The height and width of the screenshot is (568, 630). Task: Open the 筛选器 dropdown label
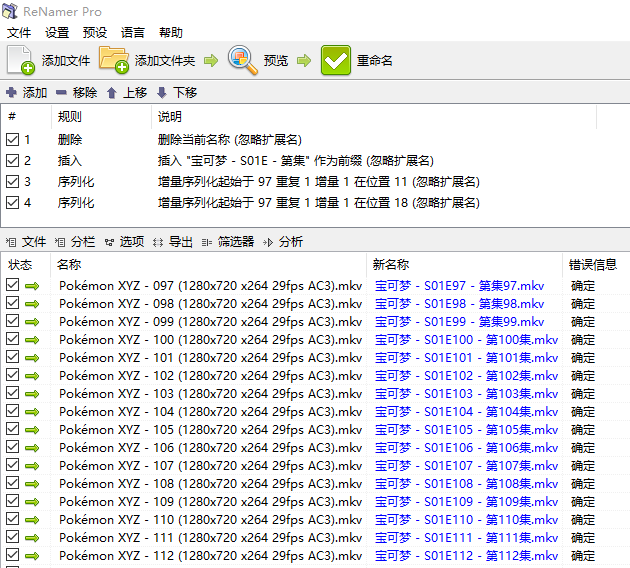236,242
